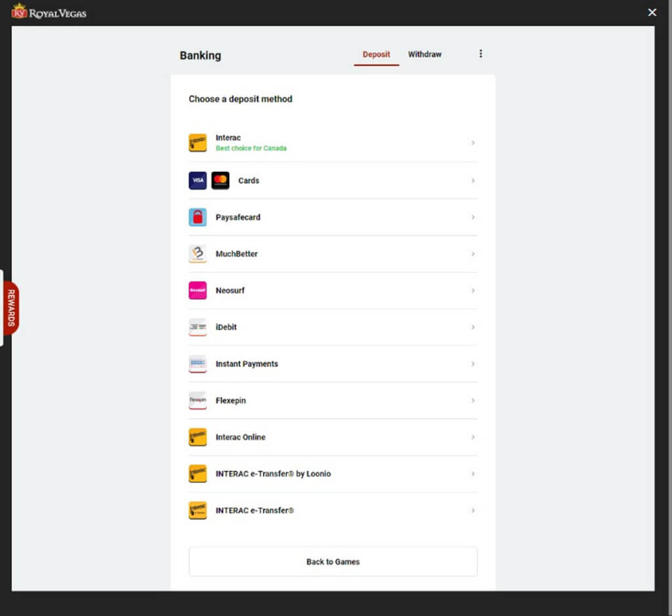Choose the Cards deposit method label
This screenshot has height=616, width=672.
click(249, 180)
